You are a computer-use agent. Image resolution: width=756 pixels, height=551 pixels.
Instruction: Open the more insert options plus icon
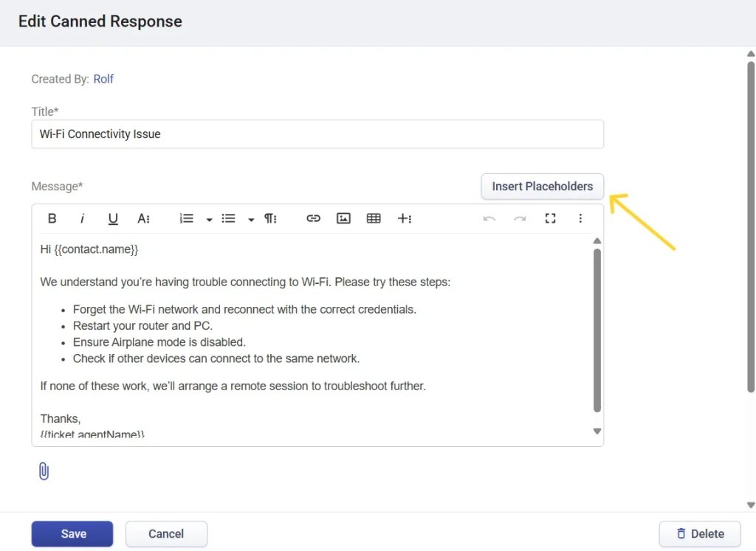[405, 218]
